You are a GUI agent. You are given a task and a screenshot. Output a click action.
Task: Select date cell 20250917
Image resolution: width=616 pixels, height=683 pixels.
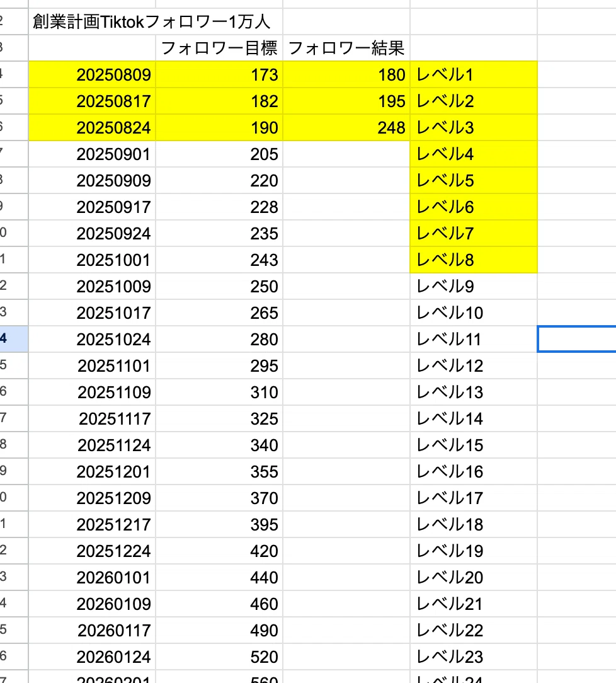click(93, 207)
